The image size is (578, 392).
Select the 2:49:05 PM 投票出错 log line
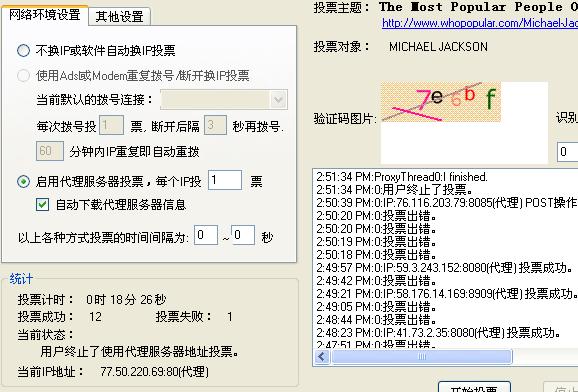[376, 306]
